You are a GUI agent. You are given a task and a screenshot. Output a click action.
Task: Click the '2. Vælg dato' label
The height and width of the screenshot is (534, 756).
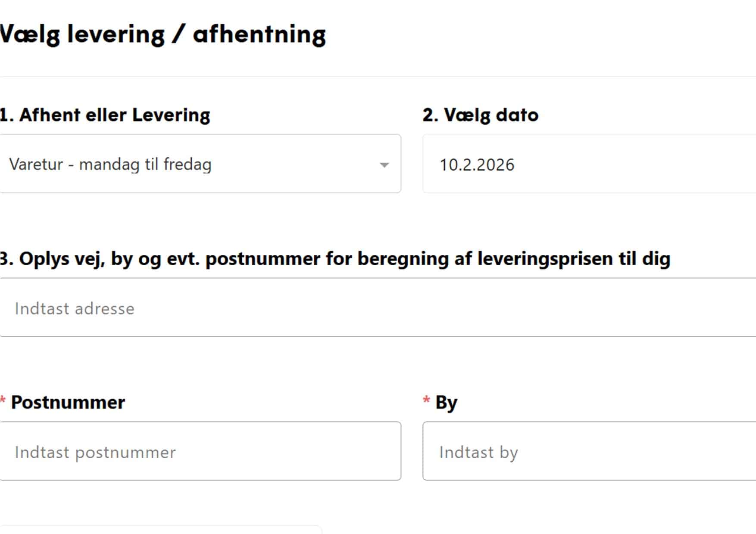tap(480, 115)
